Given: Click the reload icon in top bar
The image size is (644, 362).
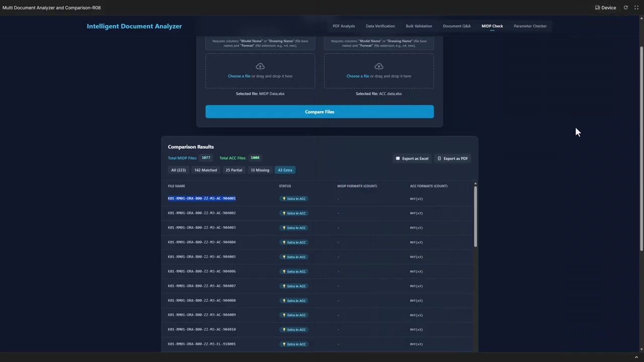Looking at the screenshot, I should click(x=626, y=8).
